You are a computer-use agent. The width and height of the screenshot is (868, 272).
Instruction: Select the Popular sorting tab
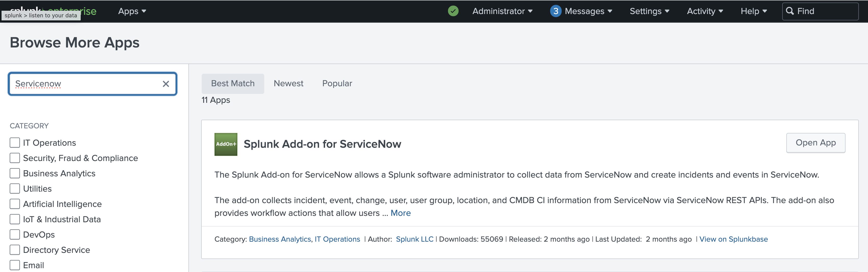coord(337,83)
